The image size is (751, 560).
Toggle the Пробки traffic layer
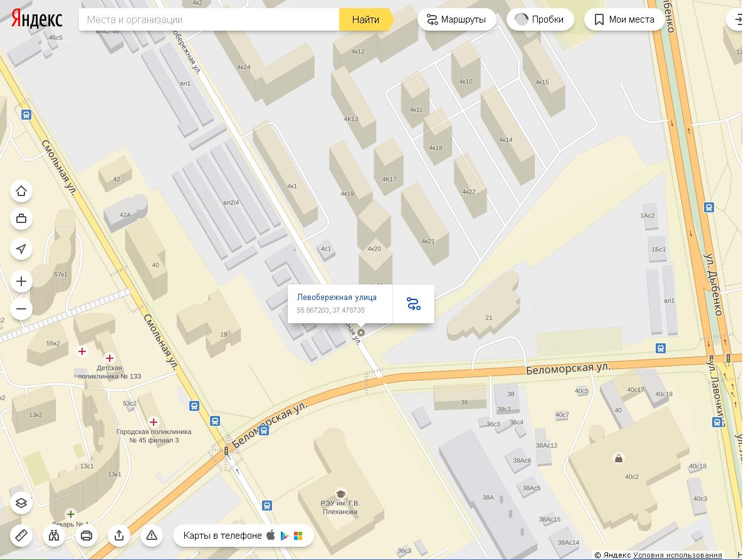tap(540, 19)
